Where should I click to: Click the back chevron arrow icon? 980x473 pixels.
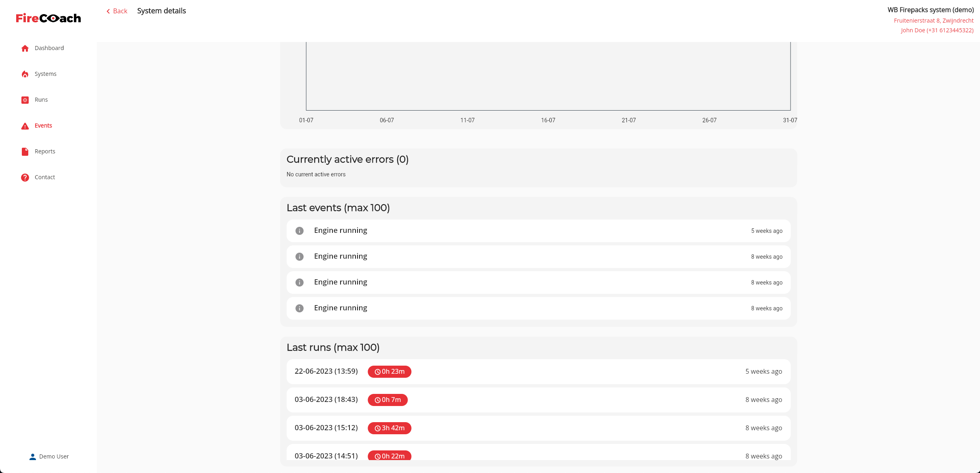[x=108, y=11]
